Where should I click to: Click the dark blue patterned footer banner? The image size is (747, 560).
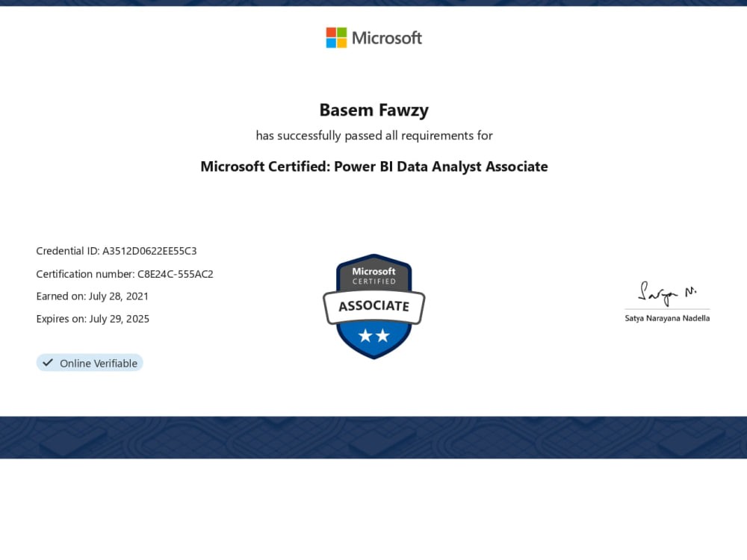373,437
